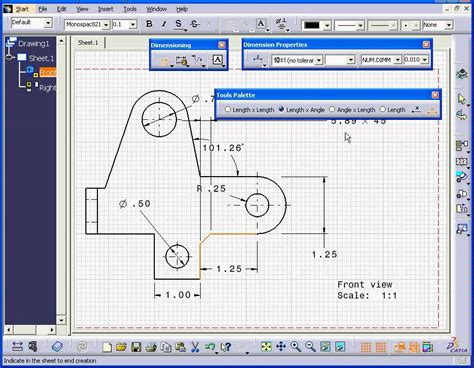The image size is (474, 368).
Task: Toggle Strikethrough text style icon
Action: pos(195,24)
